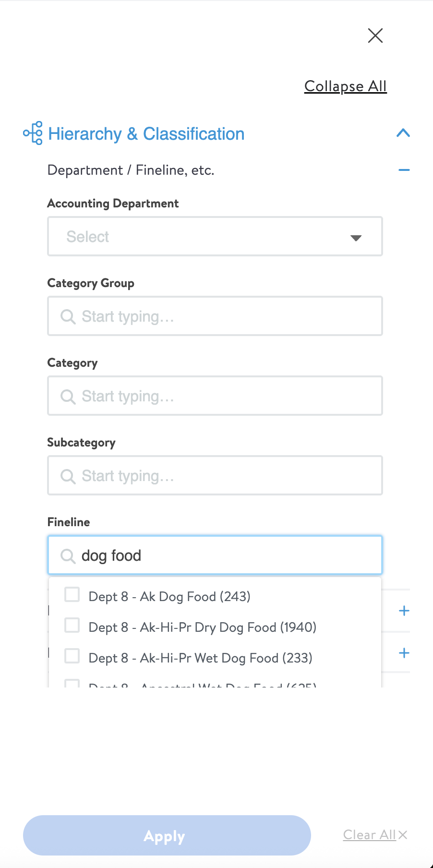Click the Accounting Department dropdown arrow

(356, 238)
